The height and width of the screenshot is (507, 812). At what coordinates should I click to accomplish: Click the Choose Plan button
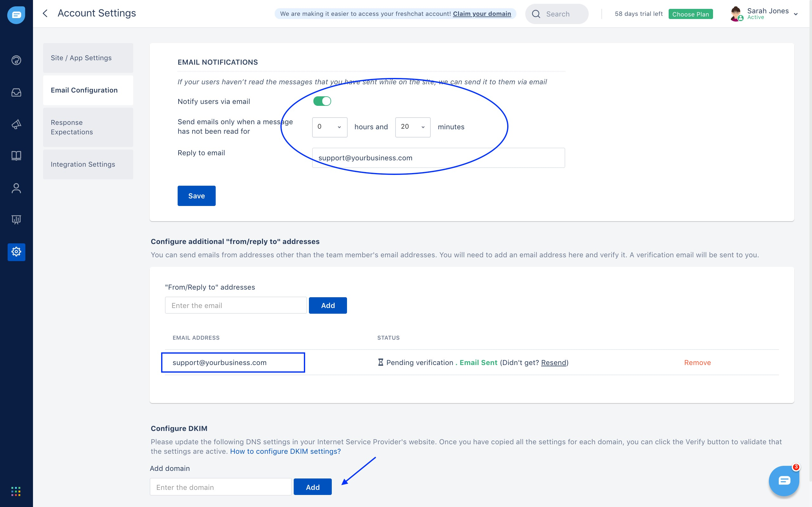[690, 14]
